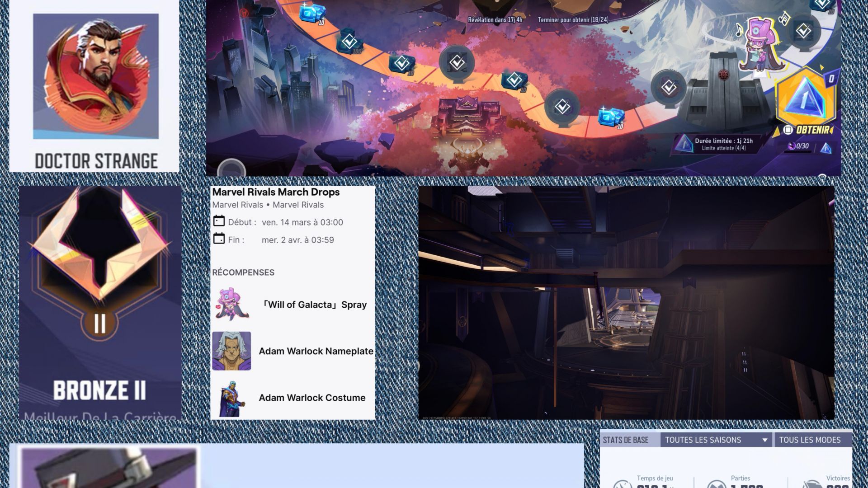Click the calendar icon next to Début
The width and height of the screenshot is (868, 488).
[219, 221]
